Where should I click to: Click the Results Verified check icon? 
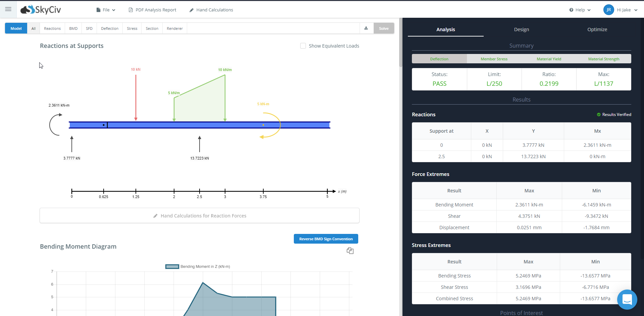(599, 115)
